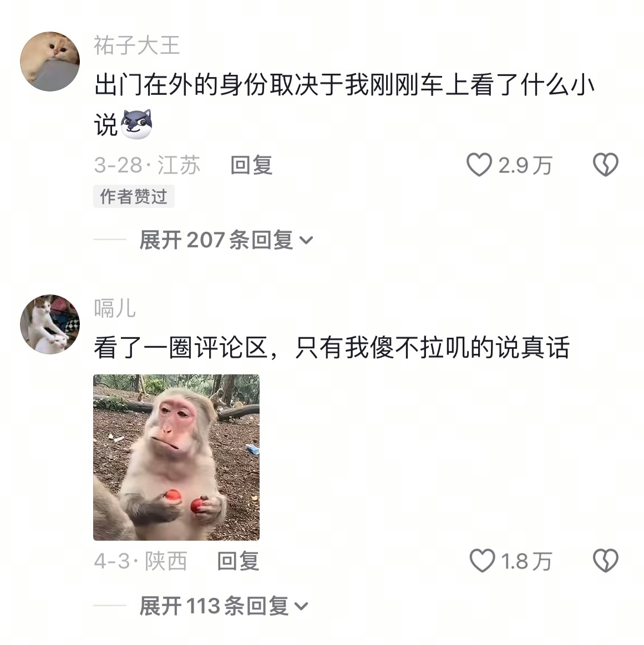644x645 pixels.
Task: Tap the 作者赞过 badge
Action: (134, 197)
